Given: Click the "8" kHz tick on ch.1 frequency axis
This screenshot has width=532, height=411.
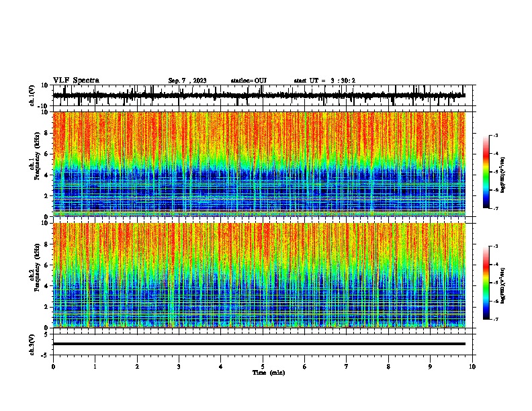Looking at the screenshot, I should [46, 133].
